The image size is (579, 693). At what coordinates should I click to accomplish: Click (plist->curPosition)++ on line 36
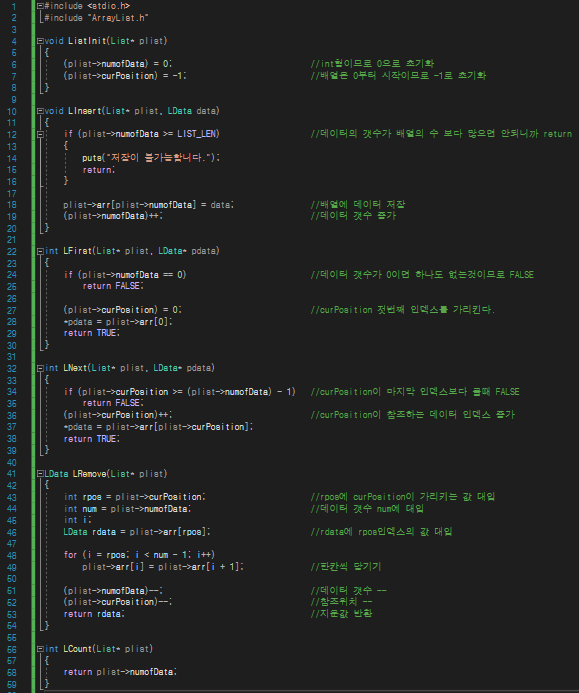[118, 415]
